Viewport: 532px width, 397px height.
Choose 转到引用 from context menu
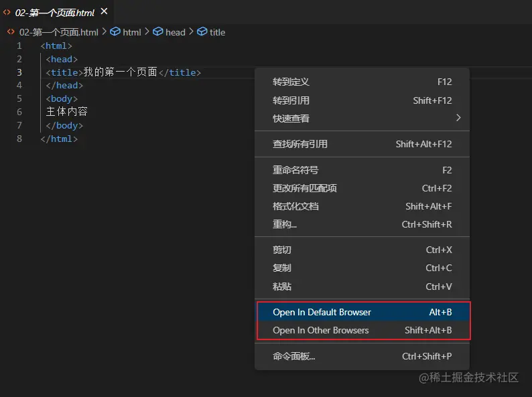point(362,100)
